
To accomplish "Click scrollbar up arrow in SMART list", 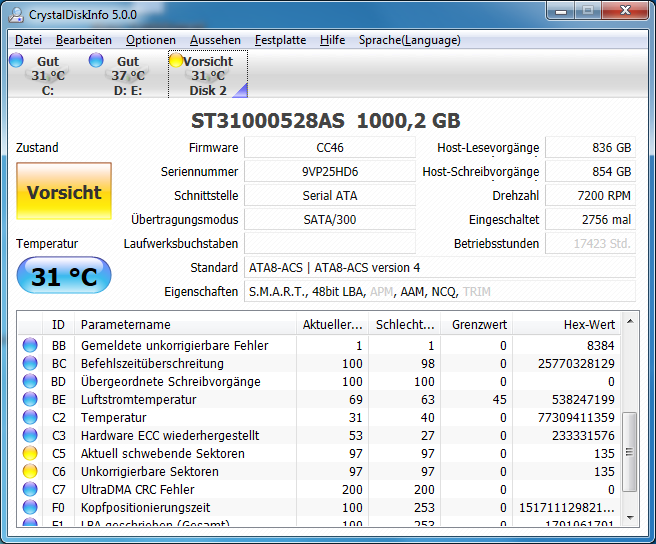I will pos(630,322).
